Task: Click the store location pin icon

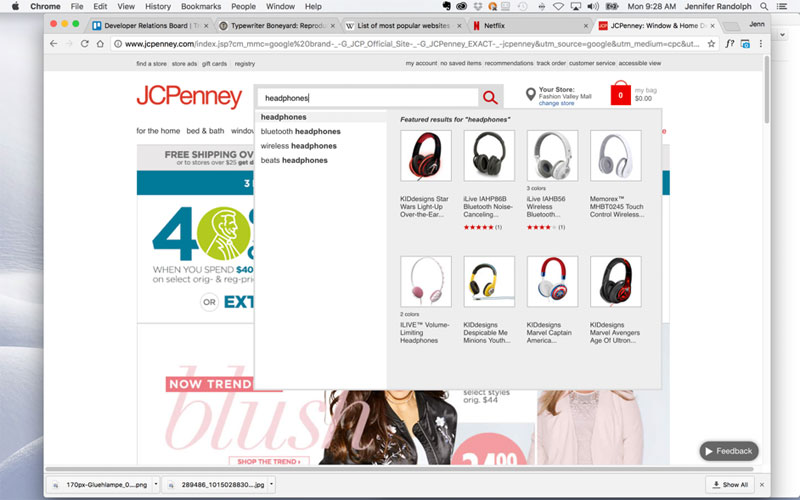Action: click(x=531, y=94)
